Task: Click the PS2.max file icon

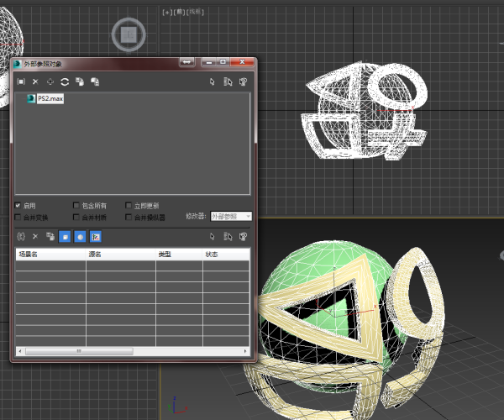Action: [x=31, y=98]
